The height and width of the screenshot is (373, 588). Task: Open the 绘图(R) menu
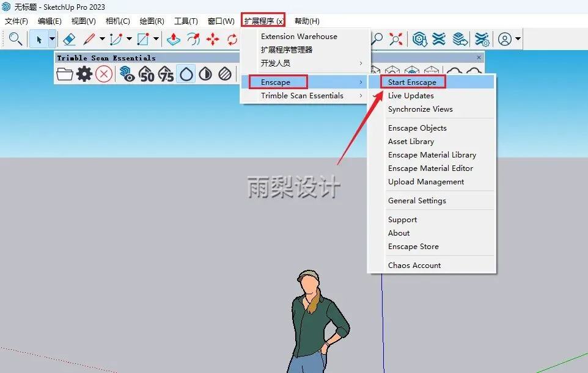[152, 21]
